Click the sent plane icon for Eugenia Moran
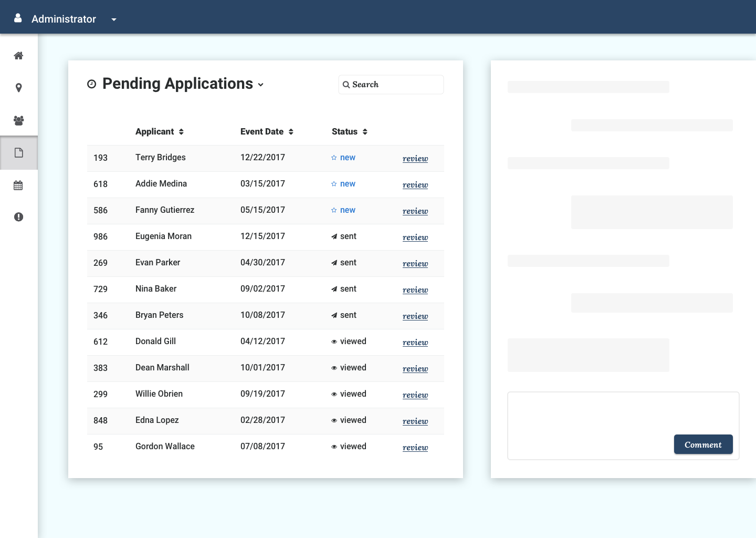 [x=334, y=236]
